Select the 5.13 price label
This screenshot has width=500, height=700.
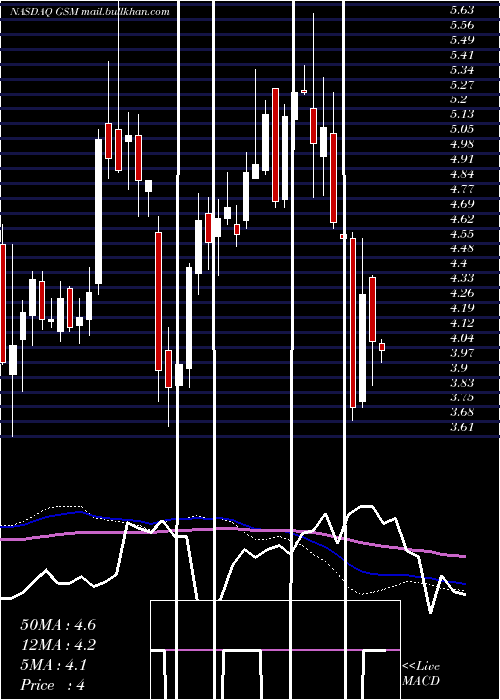(x=462, y=114)
